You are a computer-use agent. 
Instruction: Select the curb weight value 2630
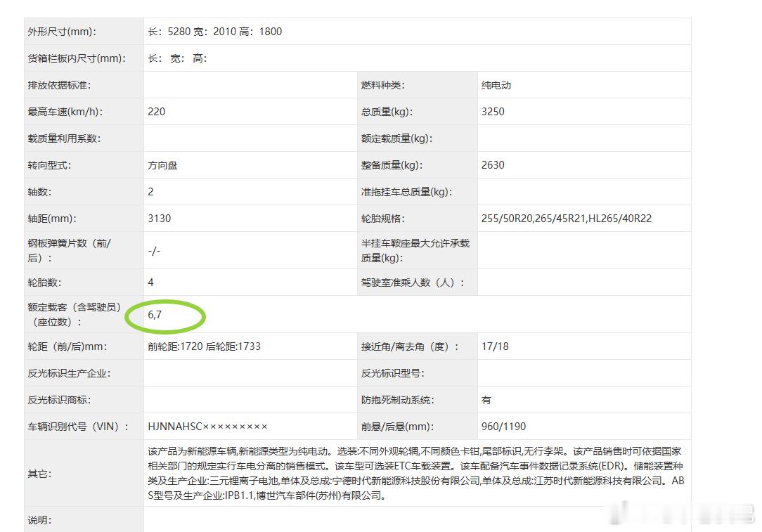pyautogui.click(x=493, y=165)
